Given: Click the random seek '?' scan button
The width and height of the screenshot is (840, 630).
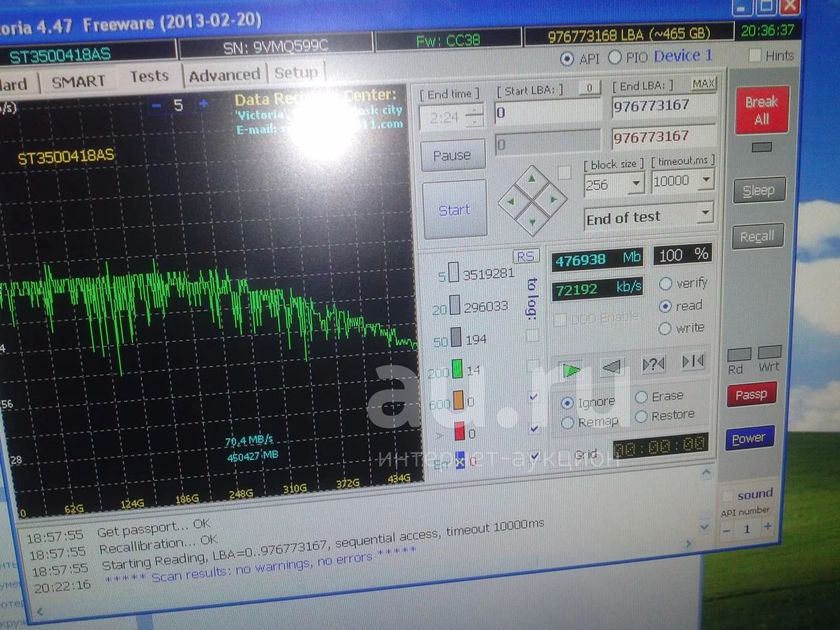Looking at the screenshot, I should point(653,364).
